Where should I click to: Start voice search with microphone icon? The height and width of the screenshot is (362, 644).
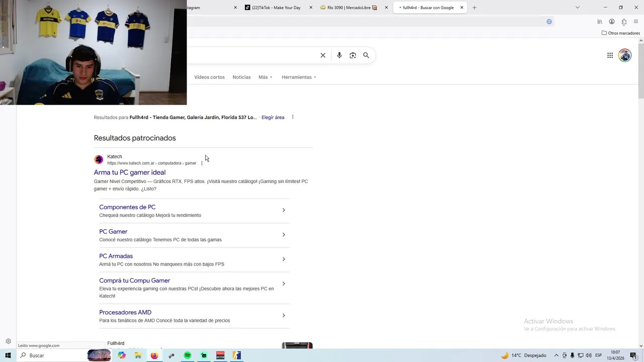pyautogui.click(x=339, y=55)
